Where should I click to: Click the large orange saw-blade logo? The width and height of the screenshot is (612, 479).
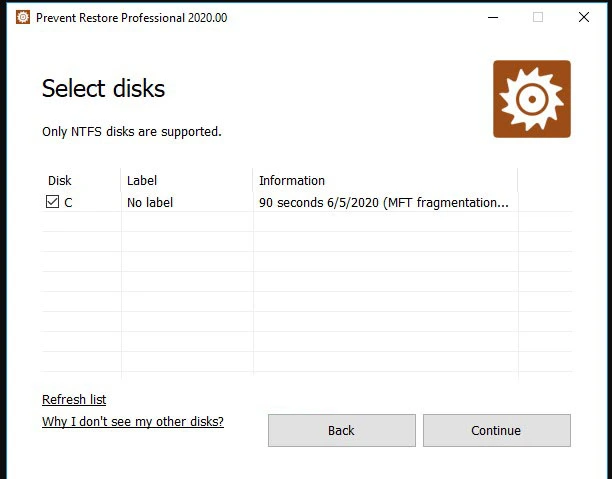pos(532,99)
